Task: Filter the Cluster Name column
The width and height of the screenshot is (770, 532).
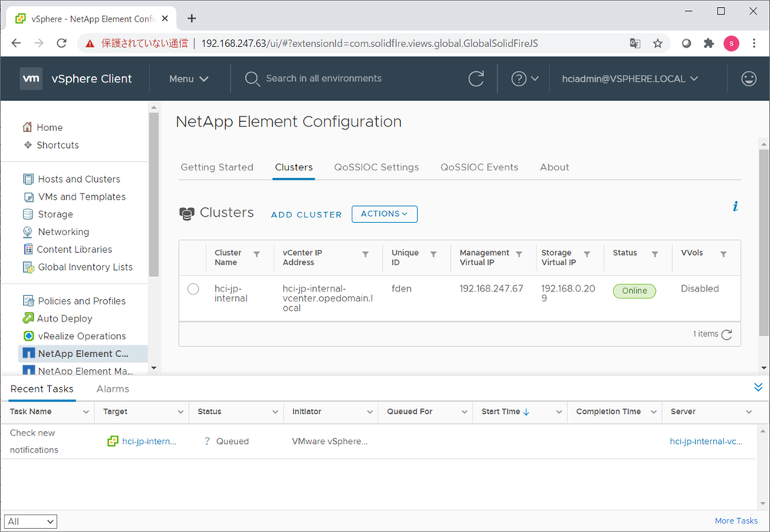Action: click(x=257, y=254)
